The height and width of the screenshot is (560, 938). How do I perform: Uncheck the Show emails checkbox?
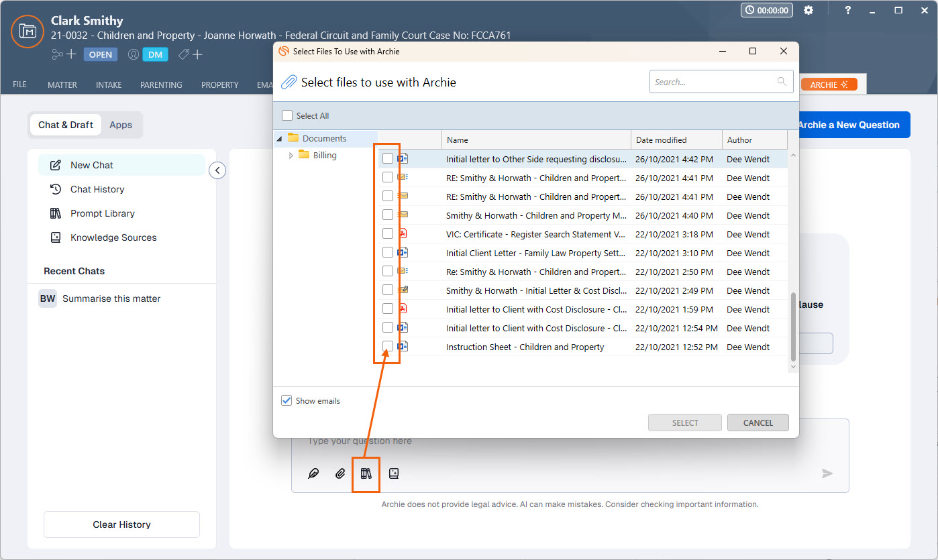pos(287,400)
